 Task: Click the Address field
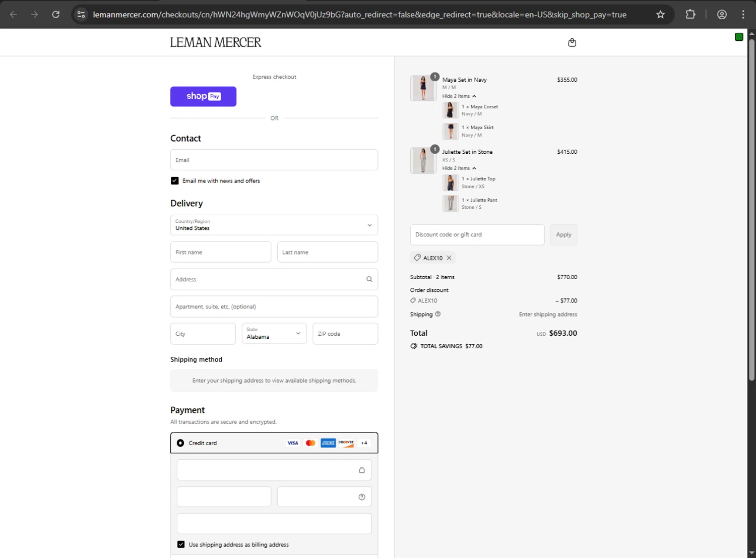click(x=274, y=279)
